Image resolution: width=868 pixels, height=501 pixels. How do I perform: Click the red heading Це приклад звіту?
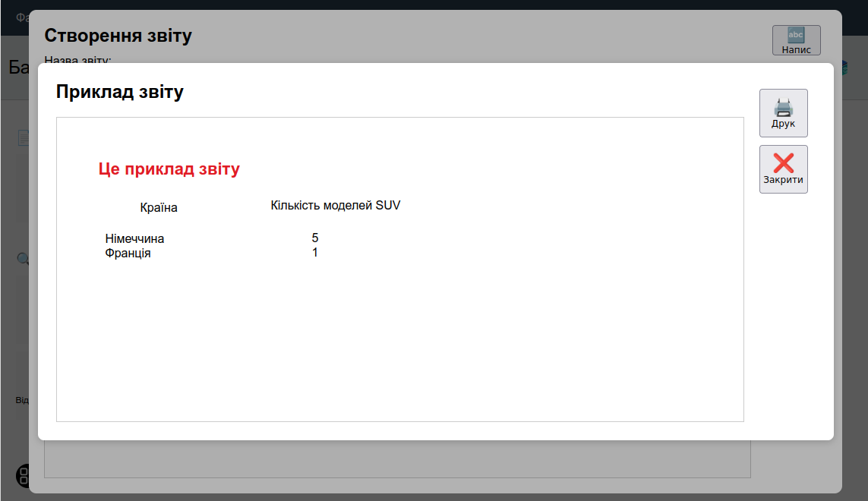[169, 169]
